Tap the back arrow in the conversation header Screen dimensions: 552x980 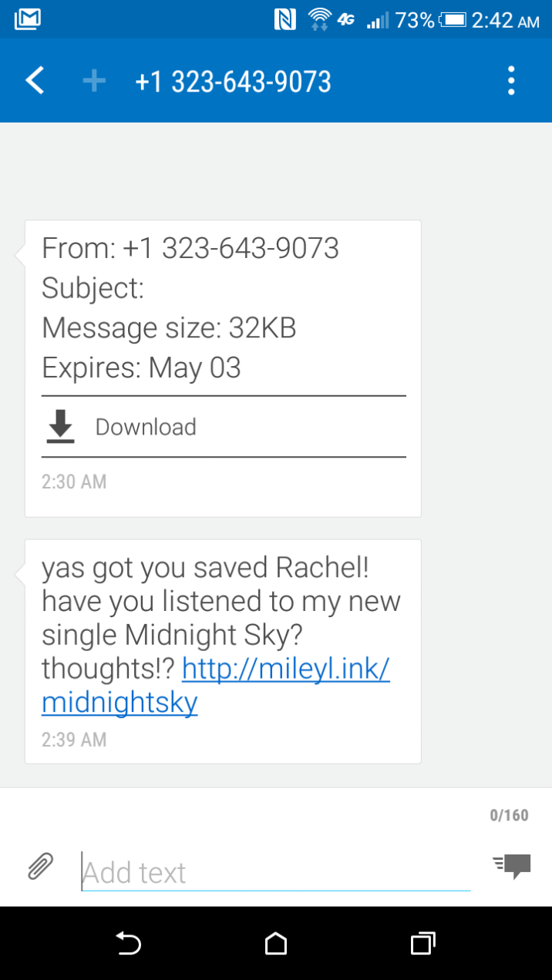click(34, 80)
